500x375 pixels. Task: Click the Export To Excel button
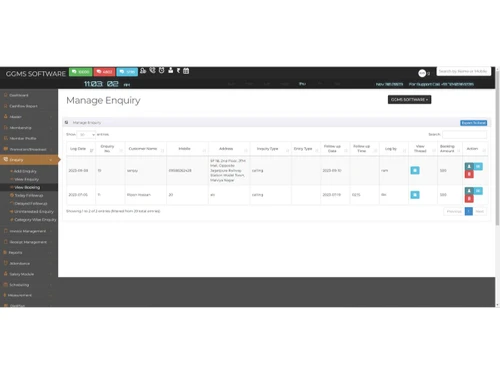[x=473, y=123]
